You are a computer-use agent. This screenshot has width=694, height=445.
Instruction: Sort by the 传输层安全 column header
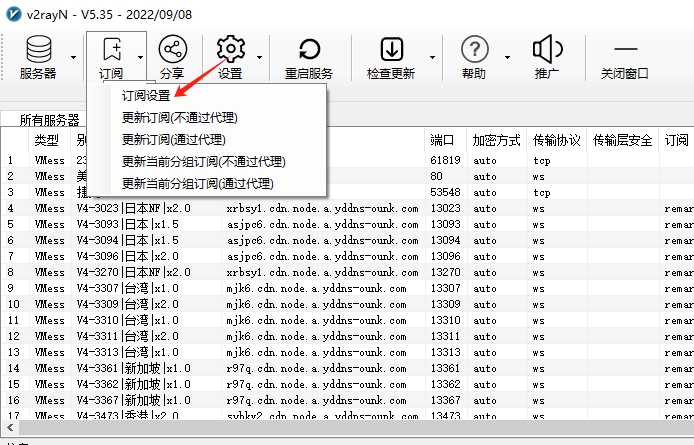pyautogui.click(x=622, y=140)
